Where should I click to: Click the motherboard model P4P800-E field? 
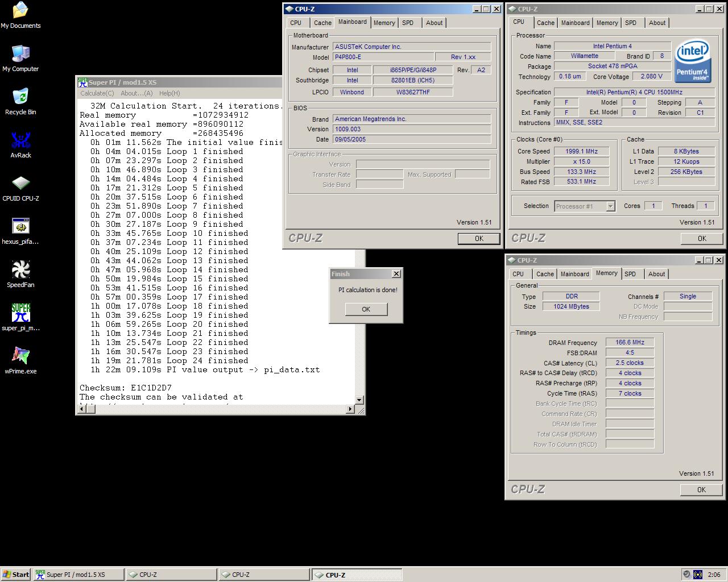[383, 57]
